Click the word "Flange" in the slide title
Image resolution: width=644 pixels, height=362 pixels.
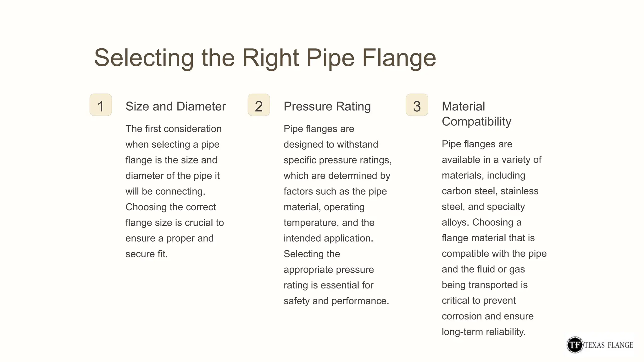[399, 58]
